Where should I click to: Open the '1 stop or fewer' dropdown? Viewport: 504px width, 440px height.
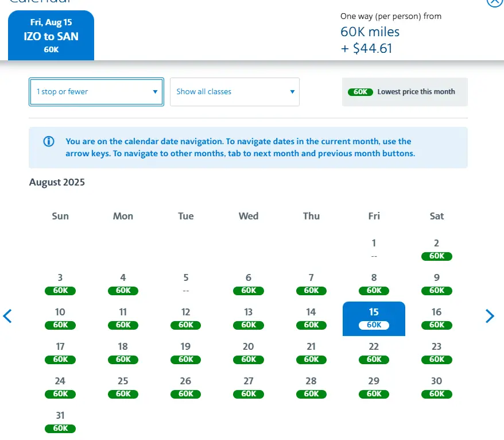click(x=96, y=92)
